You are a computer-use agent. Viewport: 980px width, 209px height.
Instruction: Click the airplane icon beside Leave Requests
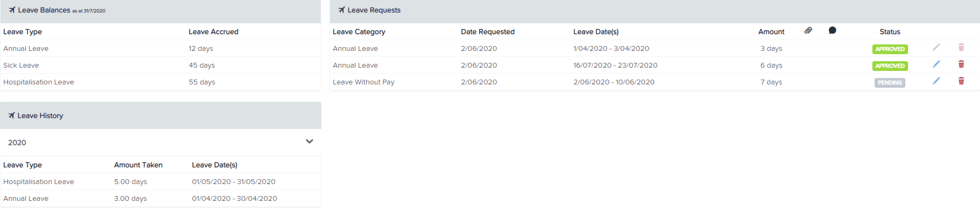(x=341, y=10)
